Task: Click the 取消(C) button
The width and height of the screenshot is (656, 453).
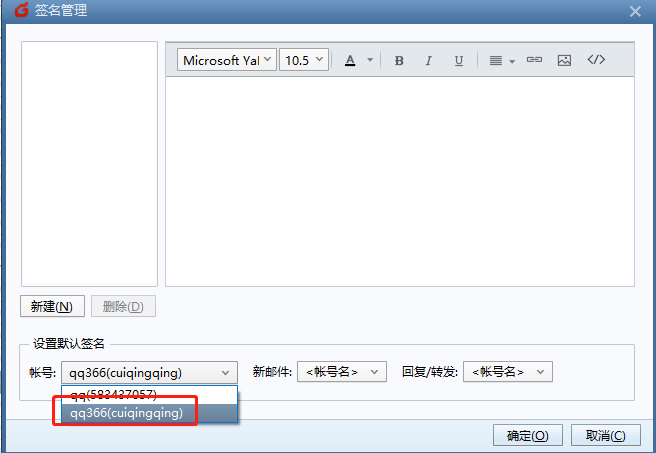Action: pos(605,435)
